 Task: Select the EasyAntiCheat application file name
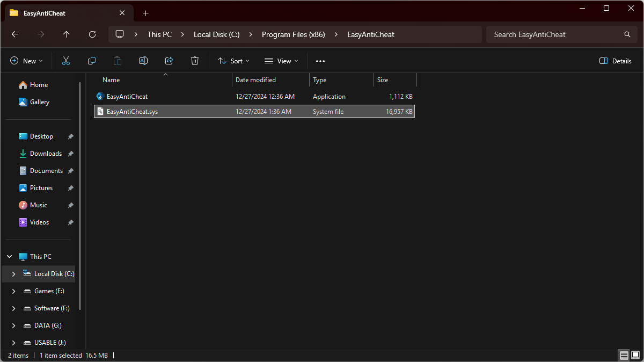coord(127,97)
